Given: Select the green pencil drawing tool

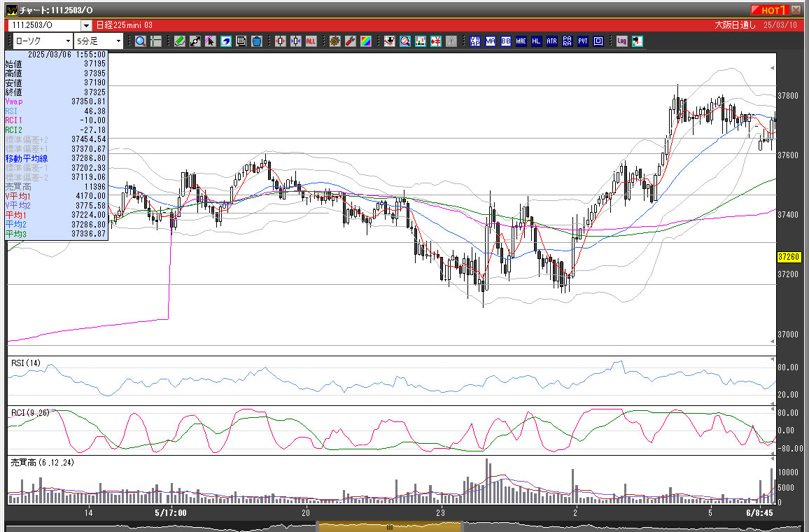Looking at the screenshot, I should tap(180, 41).
